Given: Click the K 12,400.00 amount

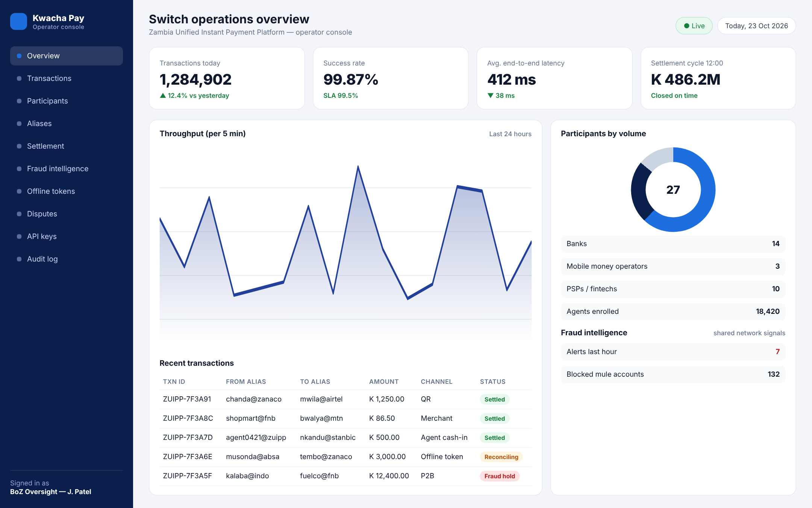Looking at the screenshot, I should [389, 476].
